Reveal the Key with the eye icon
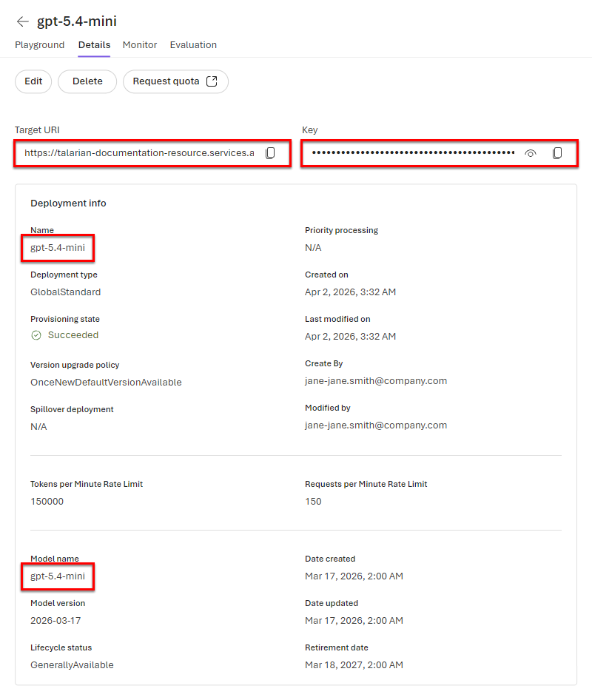 pyautogui.click(x=531, y=153)
